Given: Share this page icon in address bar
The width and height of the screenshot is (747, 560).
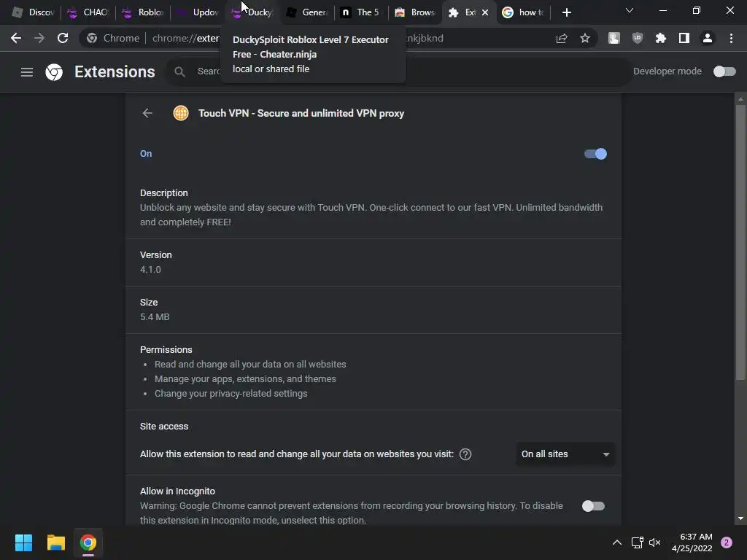Looking at the screenshot, I should click(562, 38).
